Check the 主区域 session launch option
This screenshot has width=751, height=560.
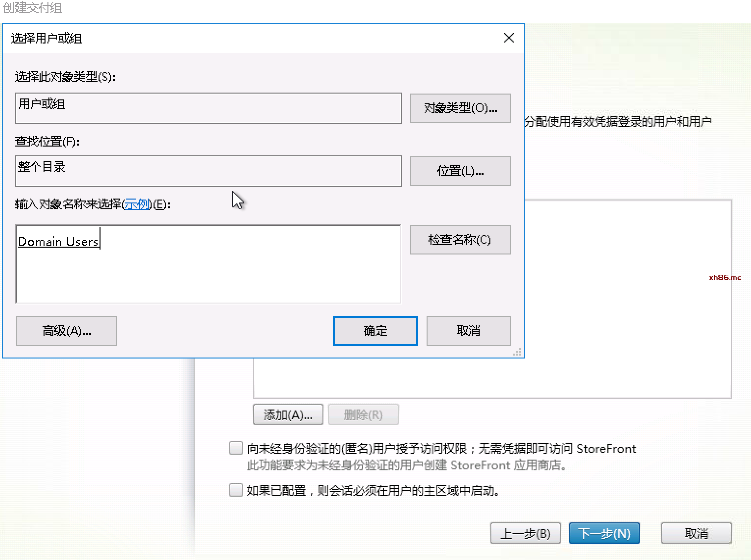pyautogui.click(x=236, y=490)
